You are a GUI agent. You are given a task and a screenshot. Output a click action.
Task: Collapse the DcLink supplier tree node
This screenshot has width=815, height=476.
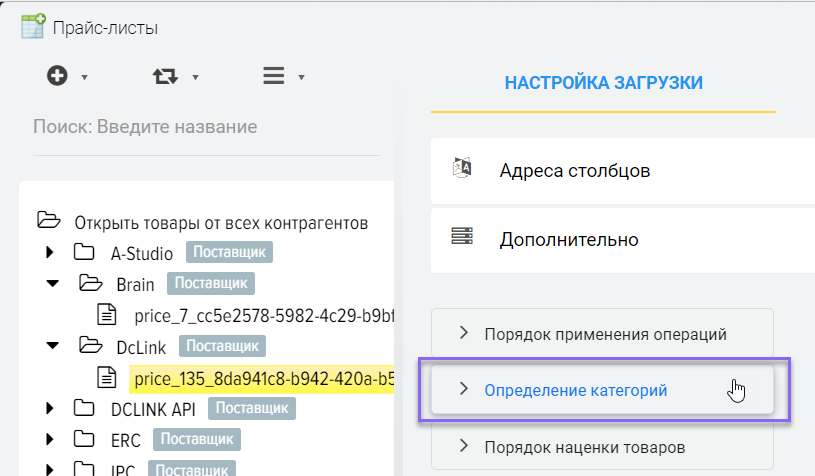point(52,346)
